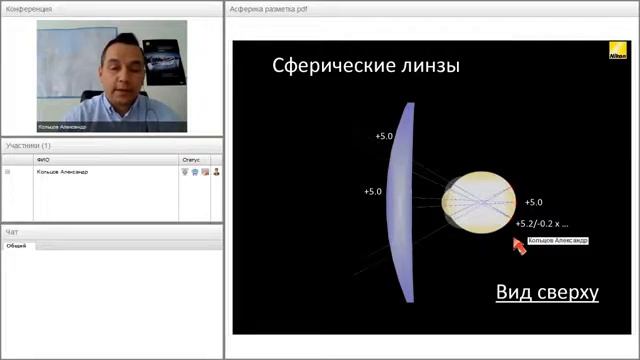The image size is (640, 360).
Task: Click the Кольцов Александр pointer label on the slide
Action: 558,241
